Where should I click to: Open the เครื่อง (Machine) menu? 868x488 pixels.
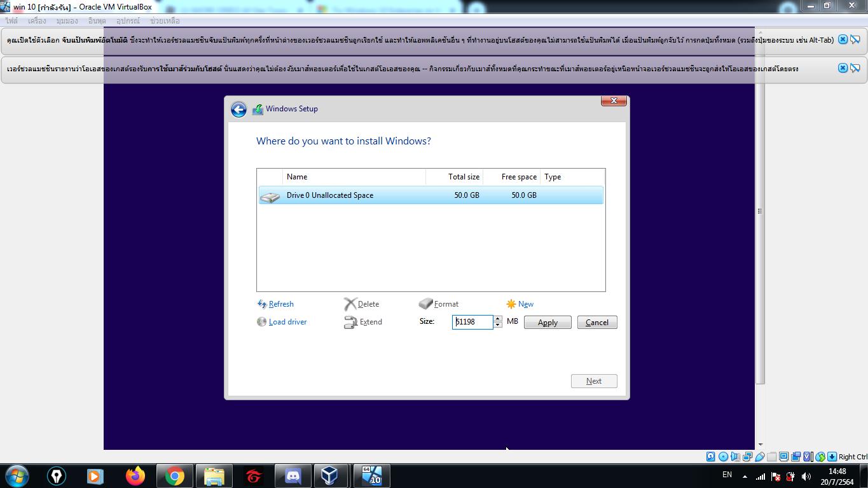(x=37, y=20)
